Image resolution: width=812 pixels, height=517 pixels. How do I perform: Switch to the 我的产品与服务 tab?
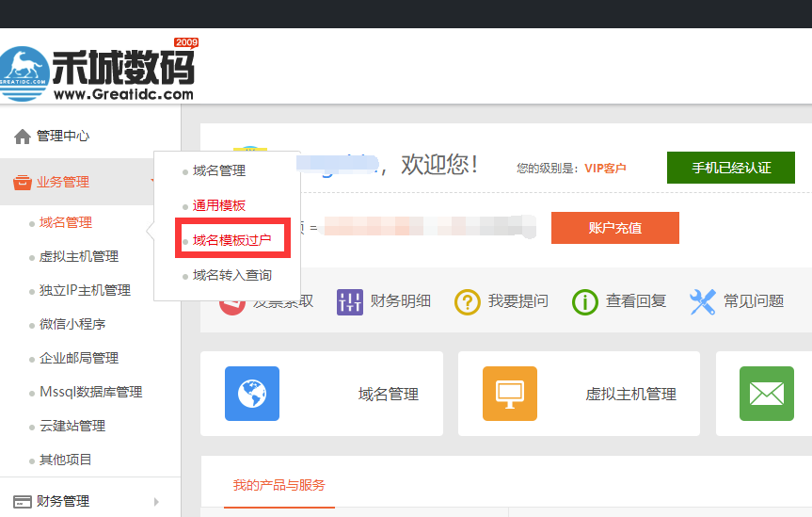279,485
